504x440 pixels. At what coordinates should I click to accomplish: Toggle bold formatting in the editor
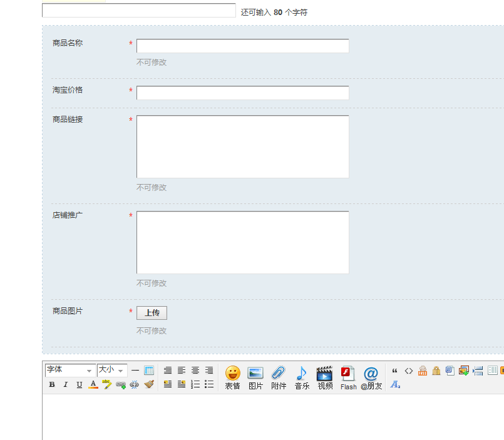point(52,384)
